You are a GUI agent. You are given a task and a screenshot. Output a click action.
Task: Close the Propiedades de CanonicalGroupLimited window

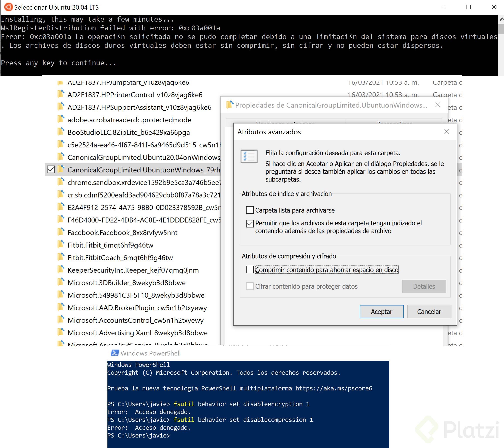438,105
